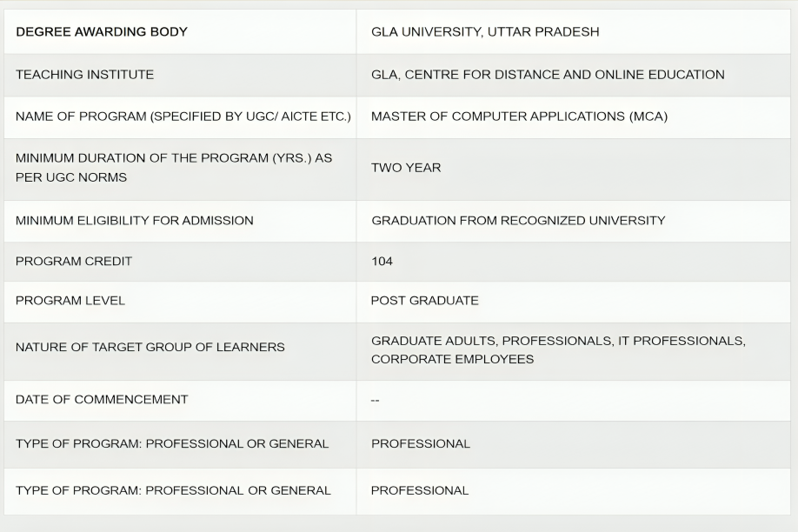Select the TWO YEAR duration value

point(406,168)
